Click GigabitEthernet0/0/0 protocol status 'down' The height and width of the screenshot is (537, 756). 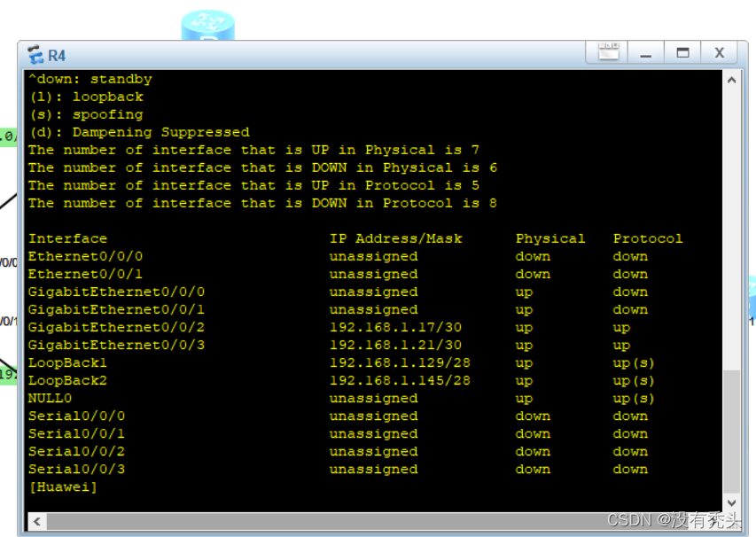(x=630, y=292)
